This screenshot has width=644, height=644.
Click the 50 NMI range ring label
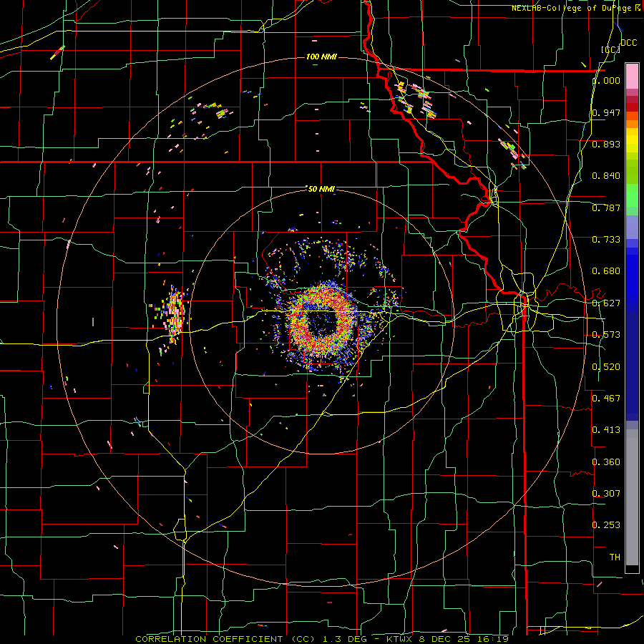click(x=321, y=189)
